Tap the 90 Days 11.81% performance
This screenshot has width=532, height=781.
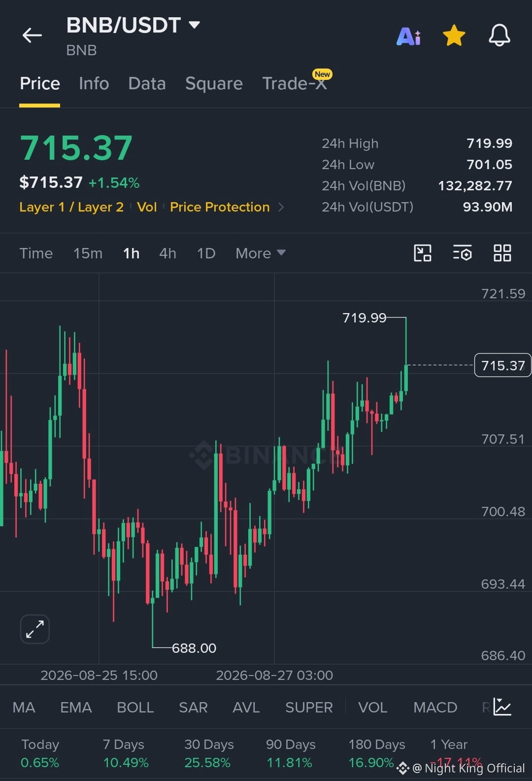[x=290, y=753]
